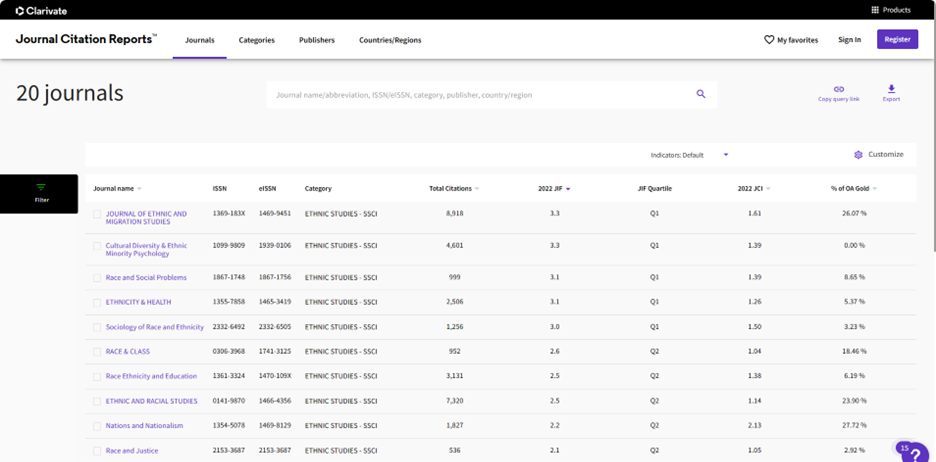
Task: Tick the RACE & CLASS row checkbox
Action: (x=98, y=352)
